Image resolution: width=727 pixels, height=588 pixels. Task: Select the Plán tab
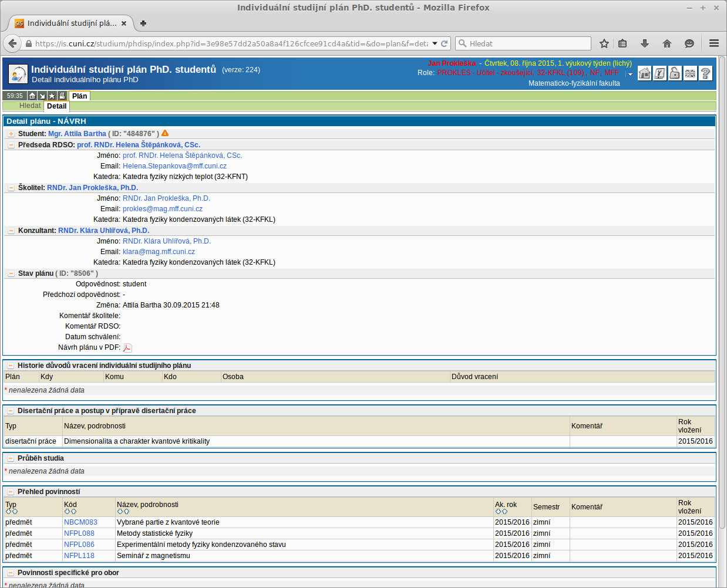[80, 96]
